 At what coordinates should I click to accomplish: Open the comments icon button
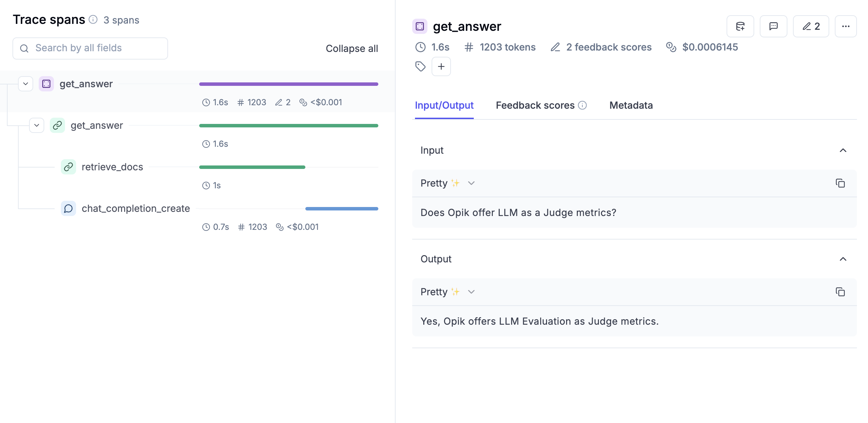pos(773,26)
